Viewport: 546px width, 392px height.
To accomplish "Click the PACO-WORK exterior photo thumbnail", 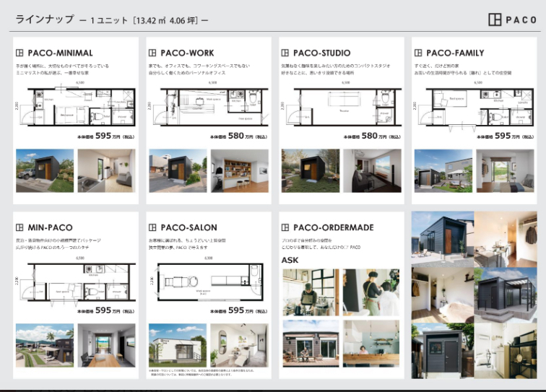I will (x=178, y=171).
